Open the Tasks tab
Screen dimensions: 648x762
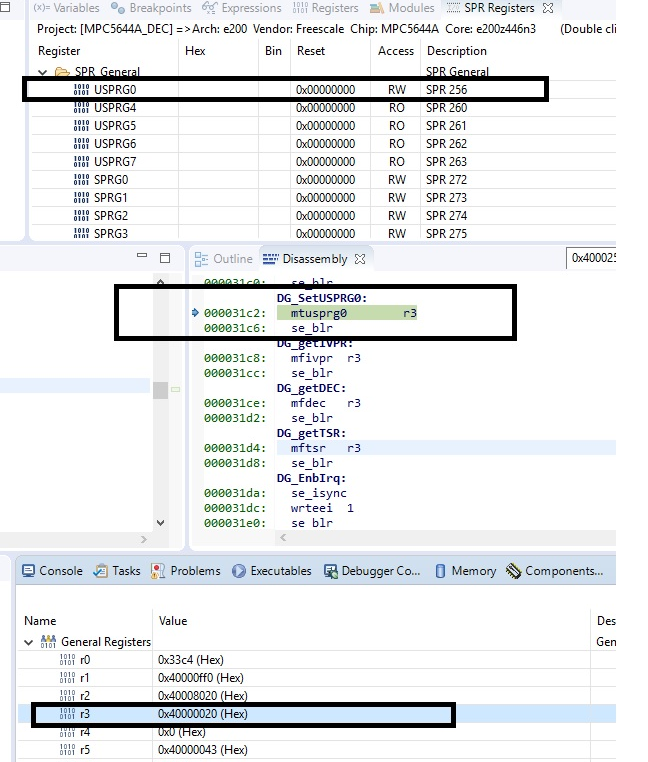tap(117, 571)
